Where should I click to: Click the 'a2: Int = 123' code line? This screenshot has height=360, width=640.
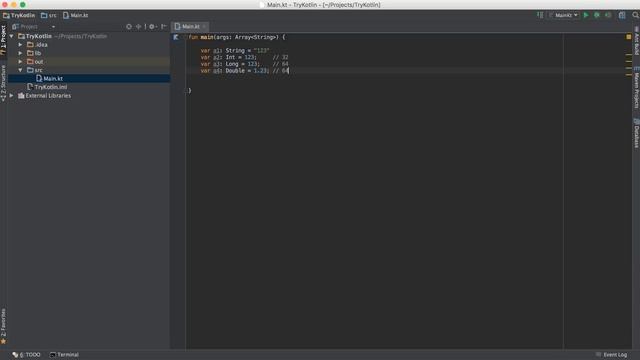pos(244,58)
